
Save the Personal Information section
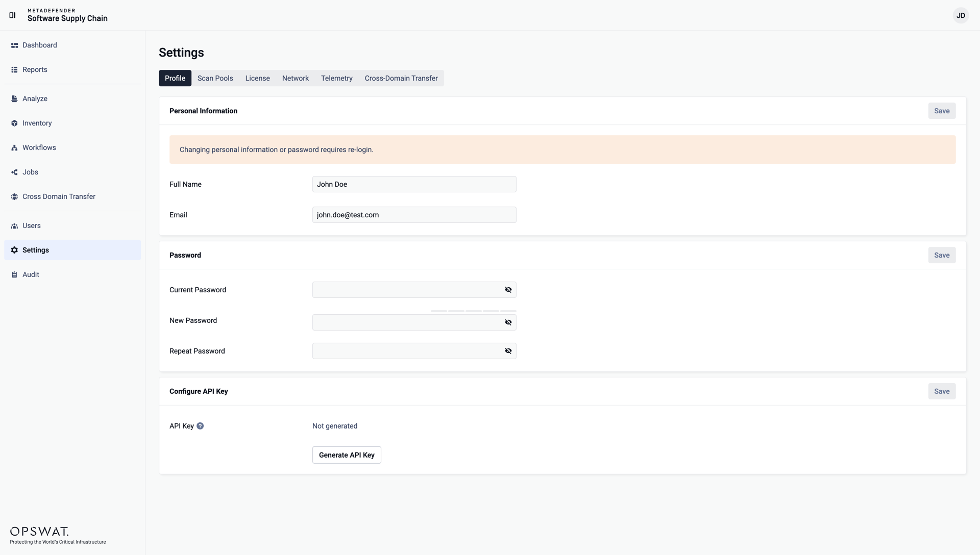pyautogui.click(x=942, y=111)
